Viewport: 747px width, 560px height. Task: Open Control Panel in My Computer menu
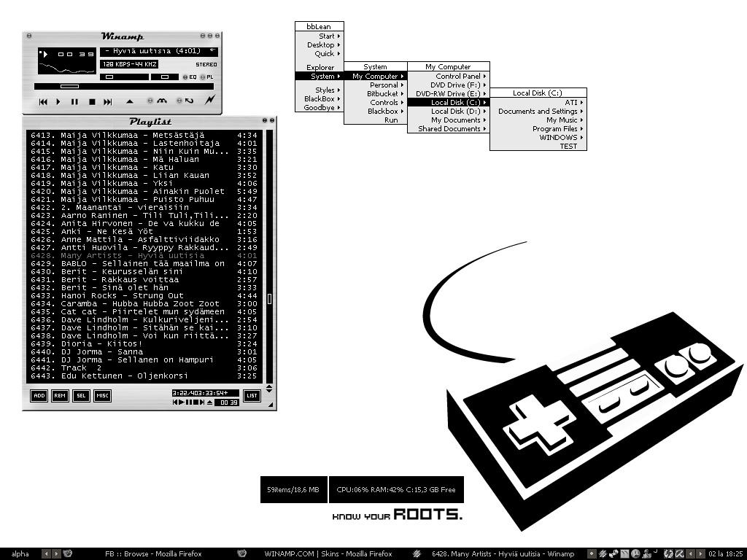[449, 76]
